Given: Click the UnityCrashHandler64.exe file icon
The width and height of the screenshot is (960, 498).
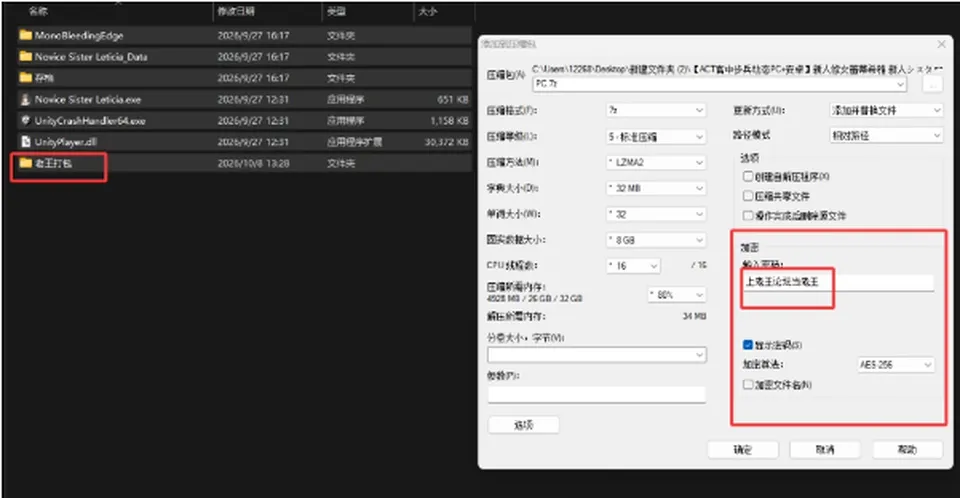Looking at the screenshot, I should point(25,121).
